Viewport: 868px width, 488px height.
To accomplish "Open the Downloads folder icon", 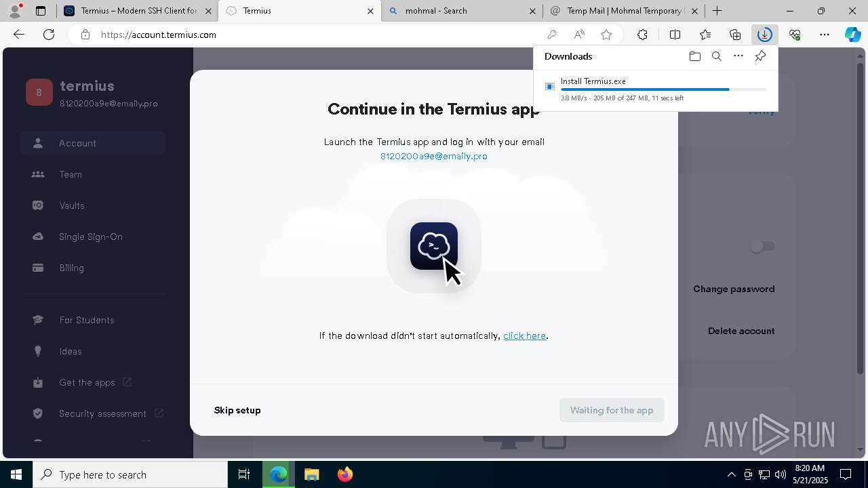I will tap(694, 56).
